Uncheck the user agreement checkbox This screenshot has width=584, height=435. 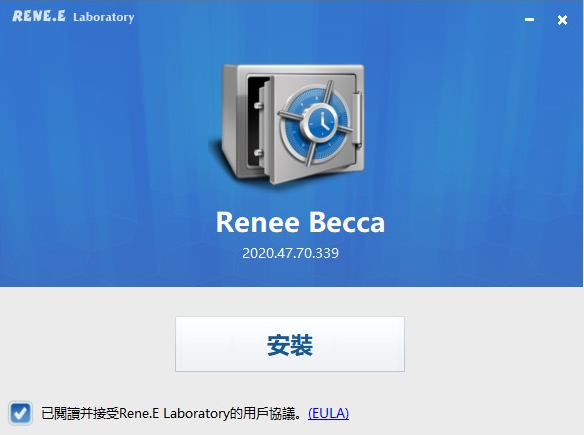point(20,413)
